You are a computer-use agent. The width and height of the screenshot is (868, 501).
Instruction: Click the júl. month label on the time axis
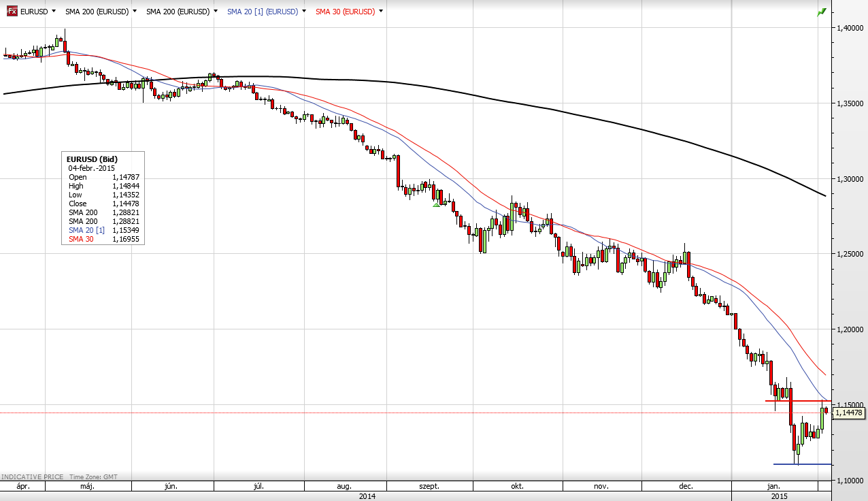[258, 487]
